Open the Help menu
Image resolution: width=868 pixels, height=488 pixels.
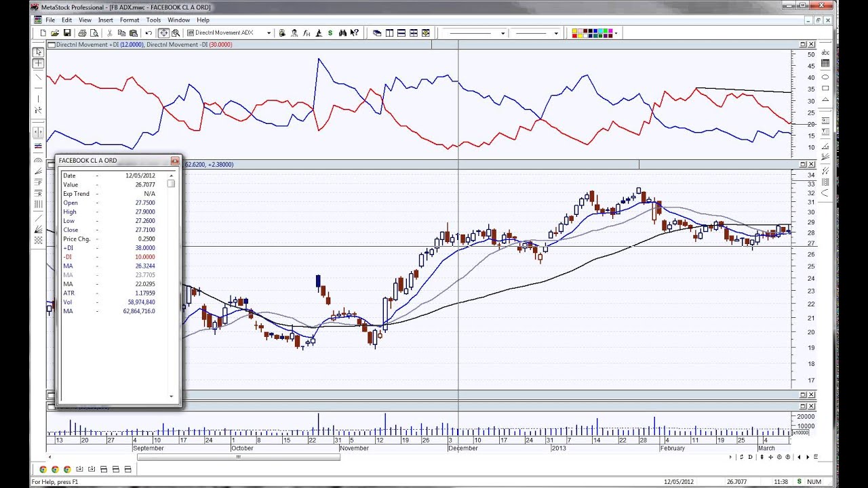pyautogui.click(x=203, y=20)
